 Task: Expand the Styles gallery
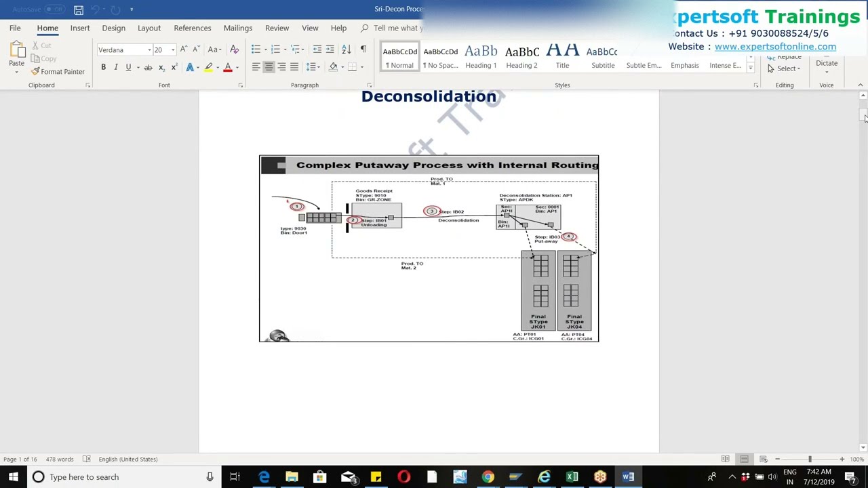click(750, 68)
